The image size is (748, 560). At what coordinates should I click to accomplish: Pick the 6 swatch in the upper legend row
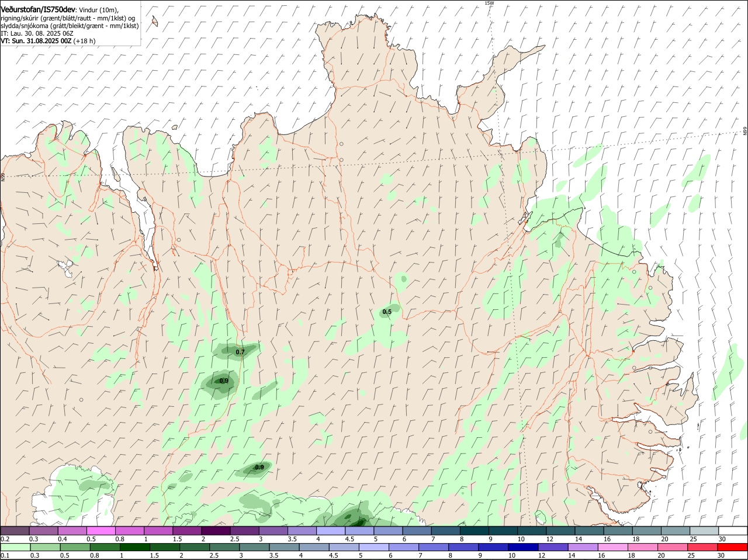coord(417,530)
